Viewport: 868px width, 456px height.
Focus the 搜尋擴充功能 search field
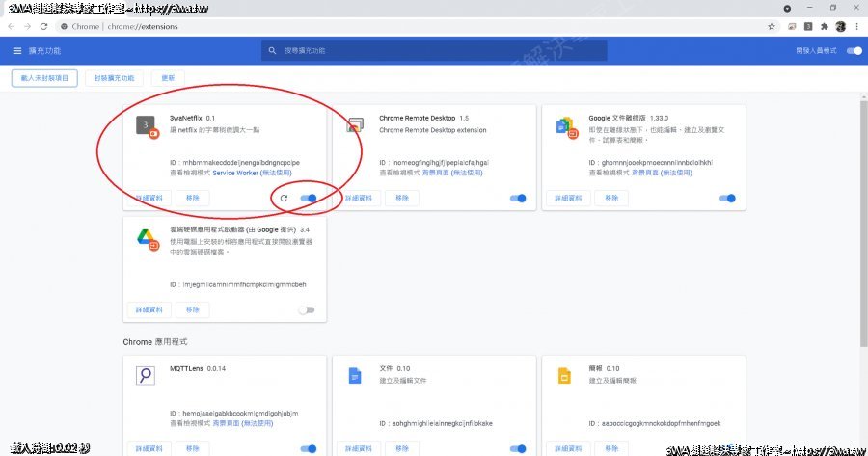[434, 50]
